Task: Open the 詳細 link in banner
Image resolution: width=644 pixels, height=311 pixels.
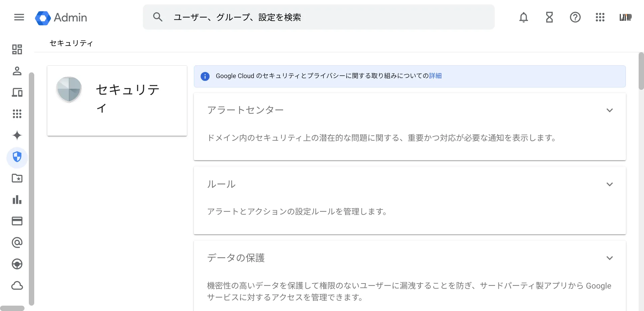Action: point(435,76)
